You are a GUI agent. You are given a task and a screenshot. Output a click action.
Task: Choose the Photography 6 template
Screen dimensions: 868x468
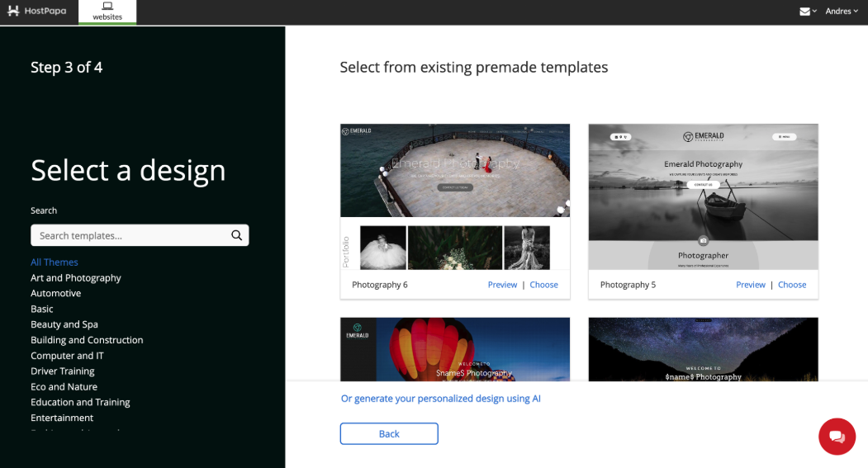click(x=543, y=284)
